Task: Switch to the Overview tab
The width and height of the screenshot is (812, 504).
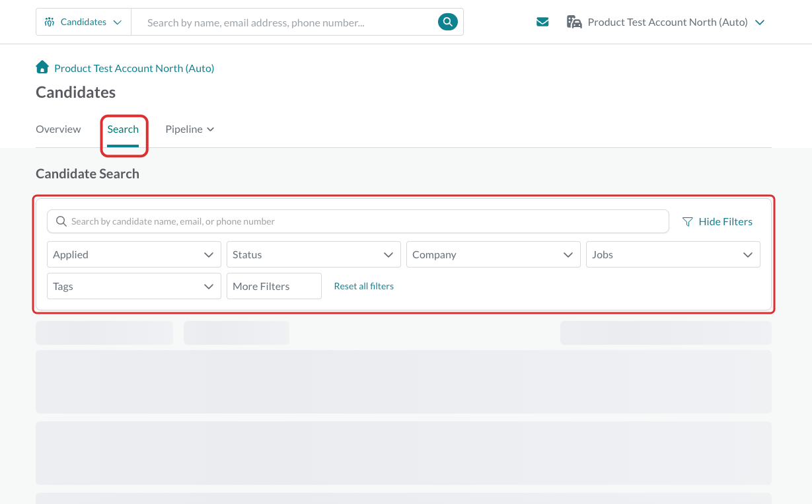Action: tap(58, 129)
